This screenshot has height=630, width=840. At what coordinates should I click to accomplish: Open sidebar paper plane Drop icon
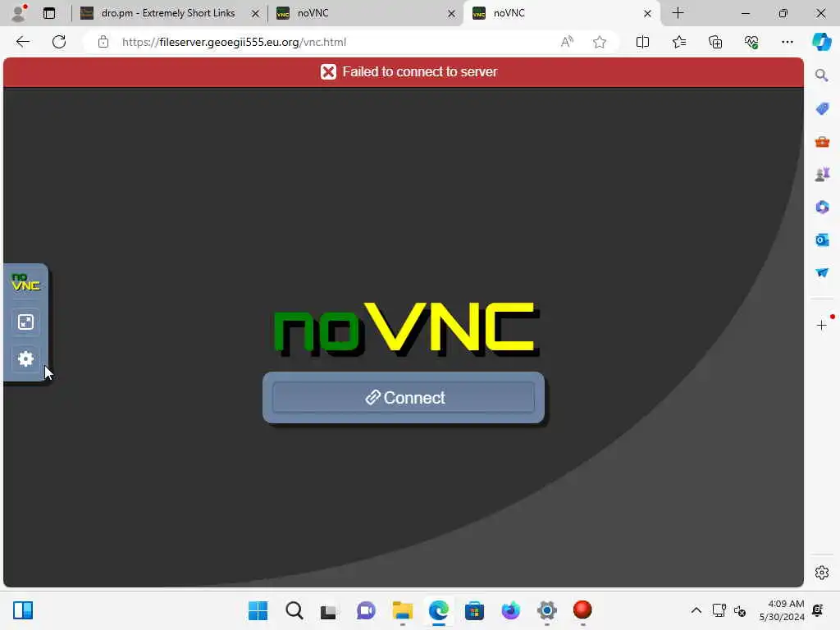pos(822,272)
